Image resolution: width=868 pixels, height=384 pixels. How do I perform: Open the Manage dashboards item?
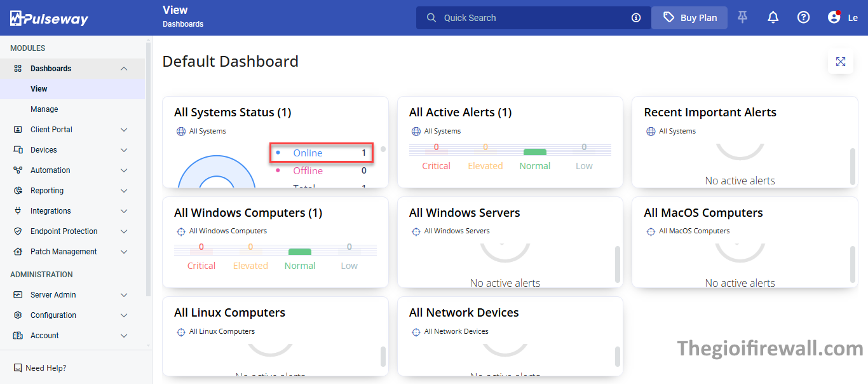(44, 109)
